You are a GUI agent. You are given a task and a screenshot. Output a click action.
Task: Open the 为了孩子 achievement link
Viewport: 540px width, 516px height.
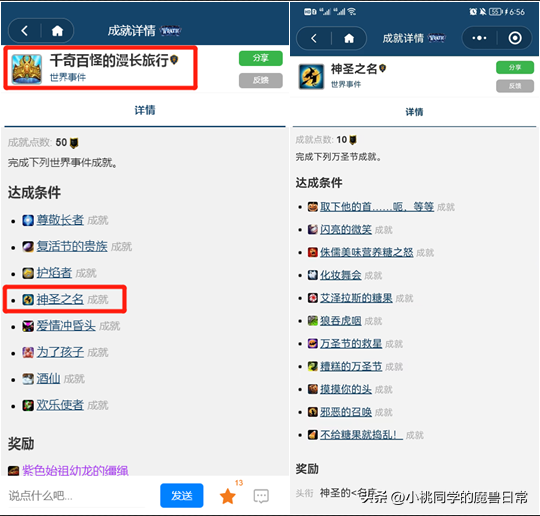click(60, 352)
